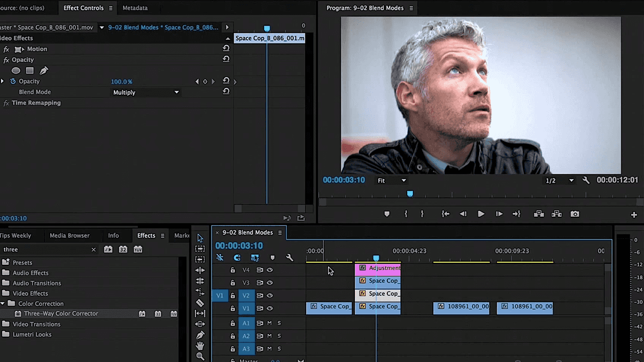Expand the Opacity property triangle
Image resolution: width=644 pixels, height=362 pixels.
(3, 81)
